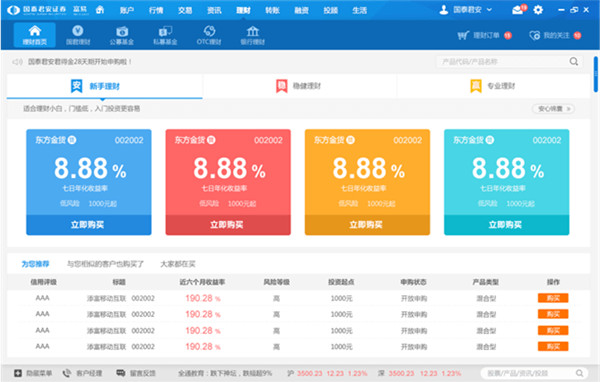Select 与您相似的客户也购买了 tab
Image resolution: width=600 pixels, height=382 pixels.
(x=105, y=264)
